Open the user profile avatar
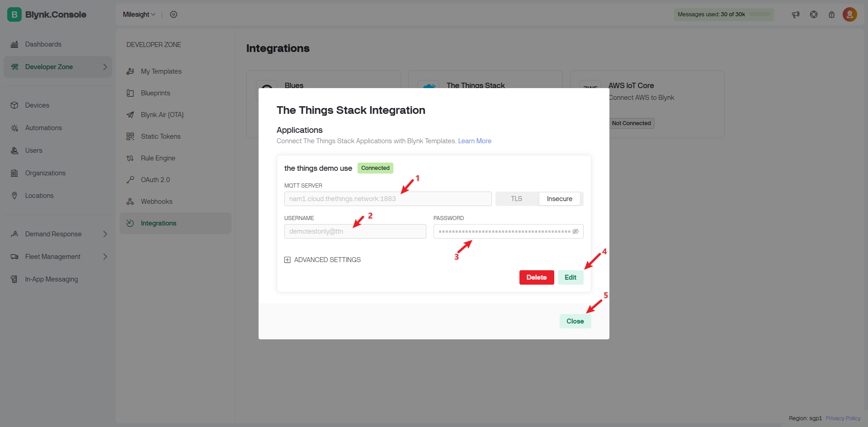Viewport: 868px width, 427px height. [850, 14]
